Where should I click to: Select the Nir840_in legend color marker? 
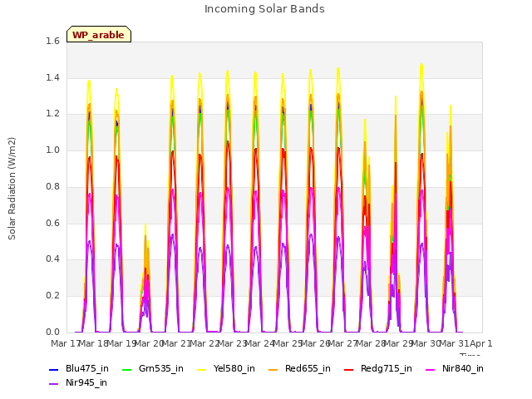431,369
